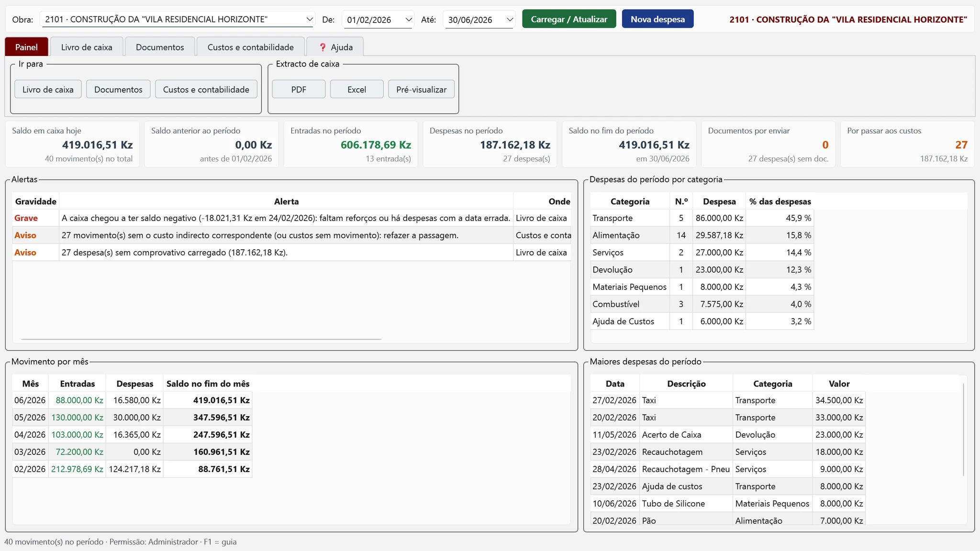Expand the Até end date picker
The height and width of the screenshot is (551, 980).
coord(510,20)
